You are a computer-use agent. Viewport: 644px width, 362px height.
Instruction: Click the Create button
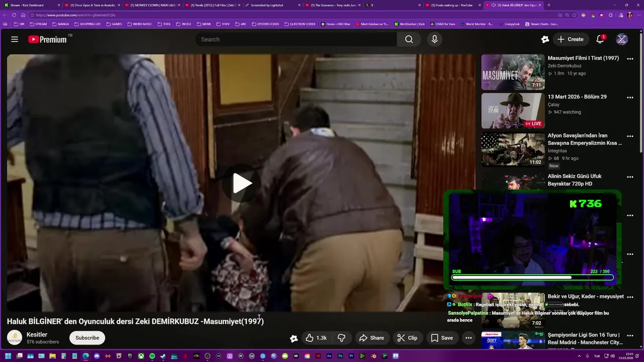[x=571, y=39]
